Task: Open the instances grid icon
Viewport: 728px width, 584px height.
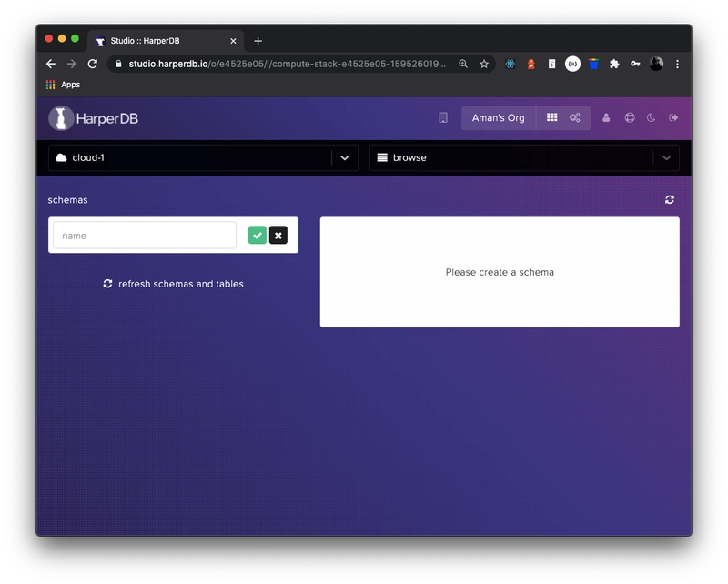Action: pos(551,117)
